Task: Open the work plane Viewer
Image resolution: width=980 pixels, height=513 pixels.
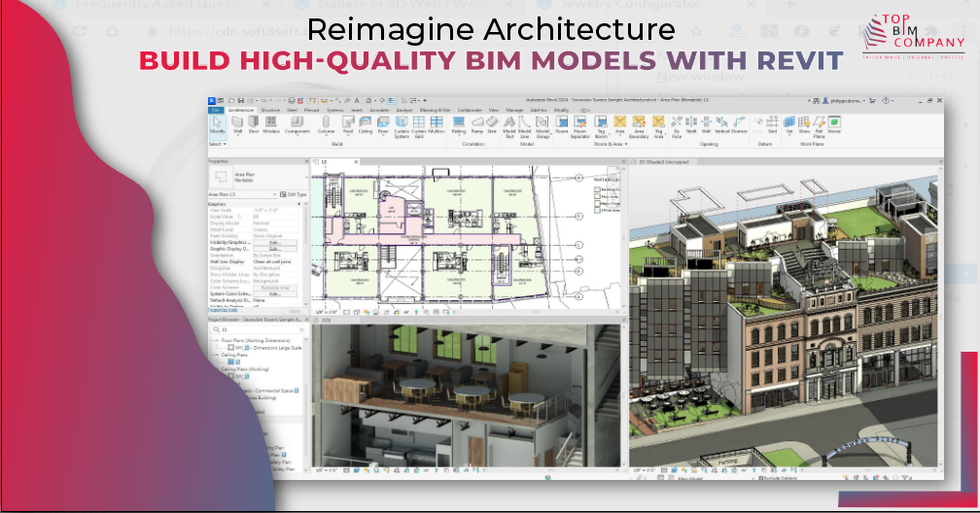Action: [x=834, y=124]
